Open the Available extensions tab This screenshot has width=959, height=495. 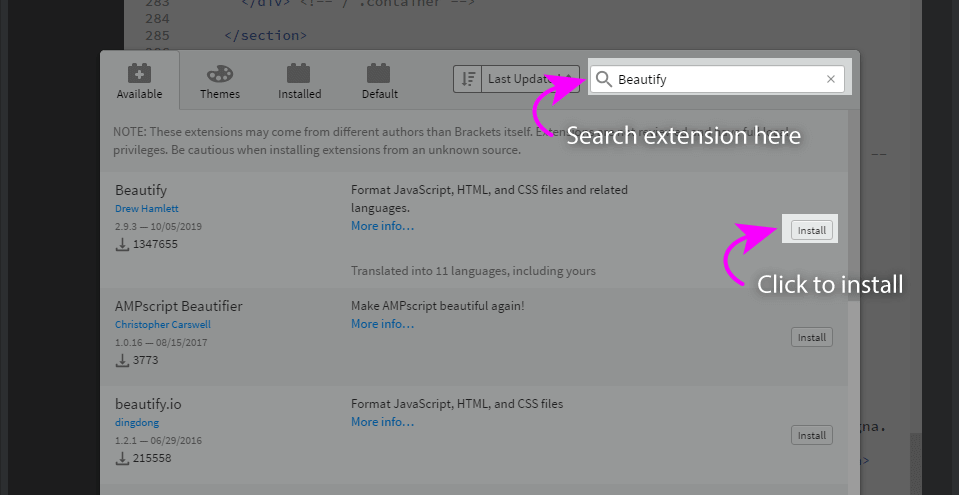click(139, 80)
